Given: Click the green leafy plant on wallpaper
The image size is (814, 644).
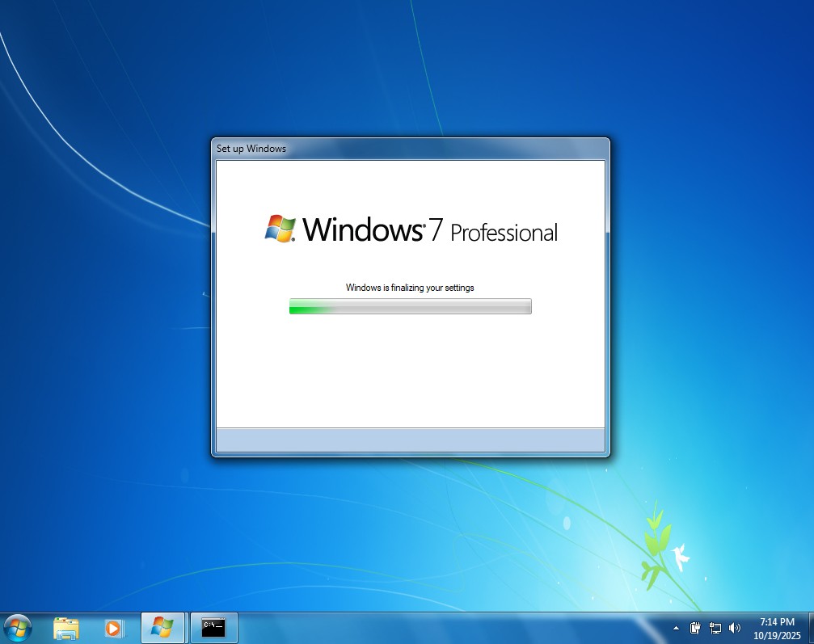Looking at the screenshot, I should pos(656,545).
